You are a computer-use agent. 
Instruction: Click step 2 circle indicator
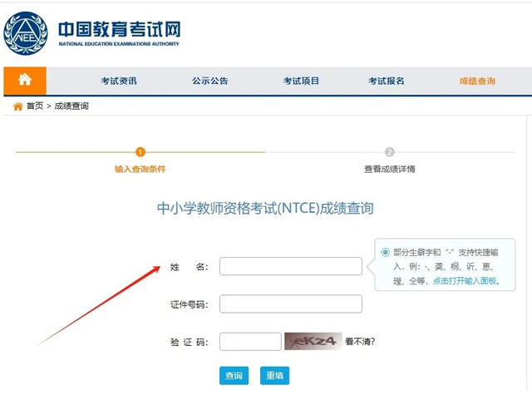tap(389, 152)
